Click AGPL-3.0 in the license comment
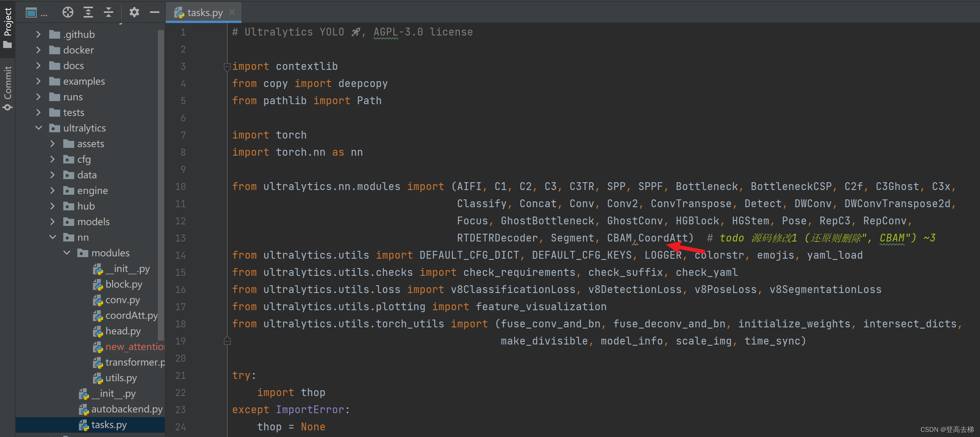 point(398,32)
